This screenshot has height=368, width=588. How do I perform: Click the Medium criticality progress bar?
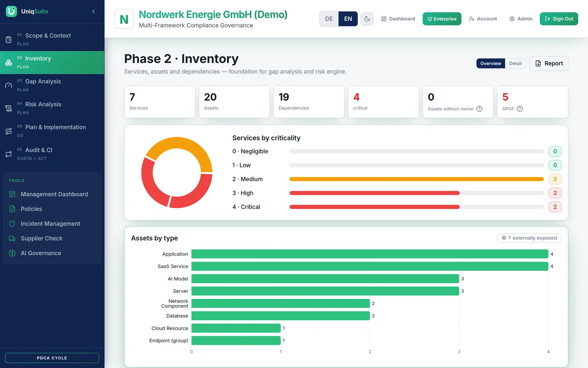416,179
